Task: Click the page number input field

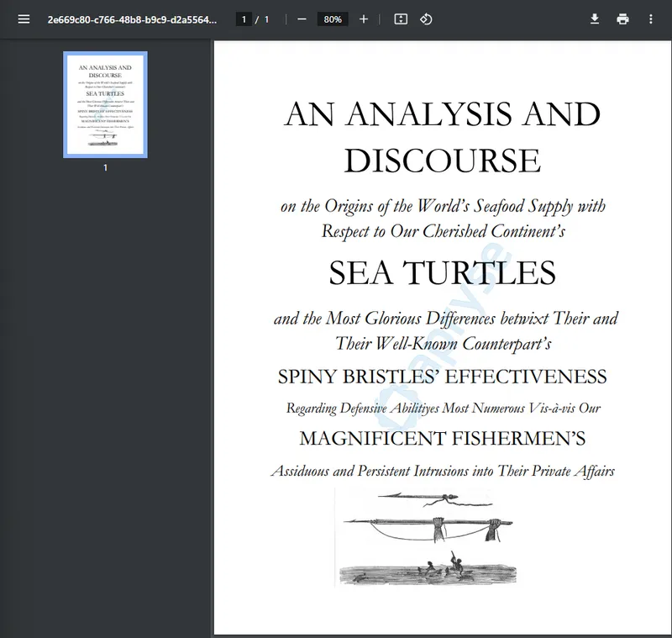Action: (244, 19)
